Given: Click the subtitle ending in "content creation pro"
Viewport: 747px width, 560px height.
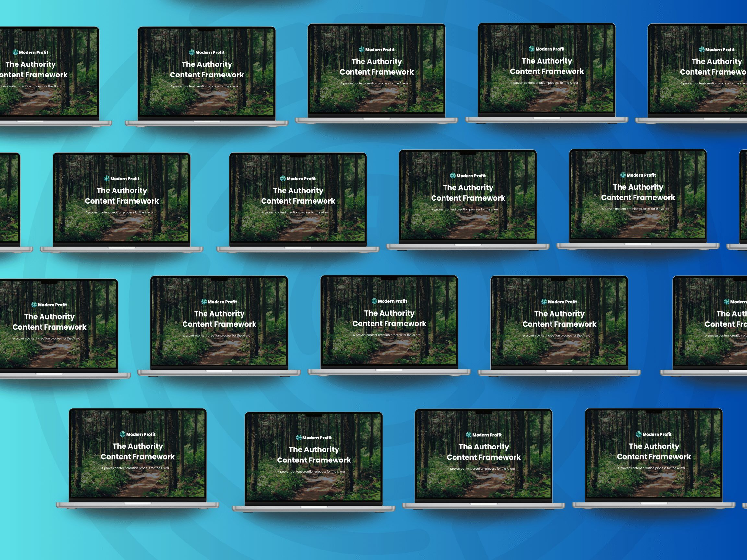Looking at the screenshot, I should 726,335.
